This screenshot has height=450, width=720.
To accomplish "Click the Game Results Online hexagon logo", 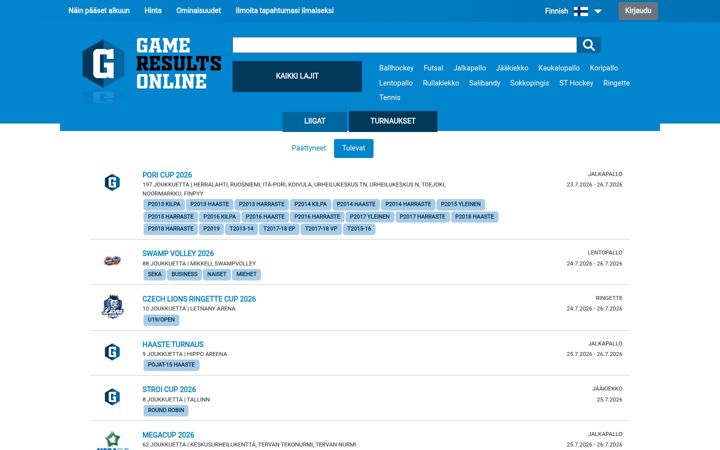I will (103, 63).
